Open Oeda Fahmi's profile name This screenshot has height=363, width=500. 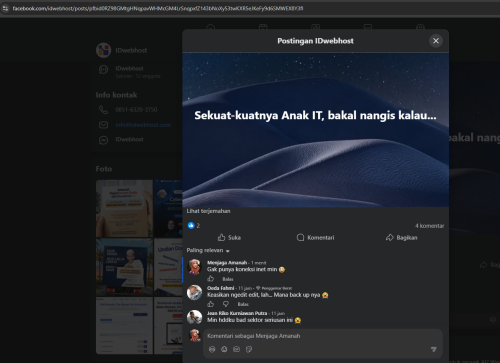tap(220, 288)
